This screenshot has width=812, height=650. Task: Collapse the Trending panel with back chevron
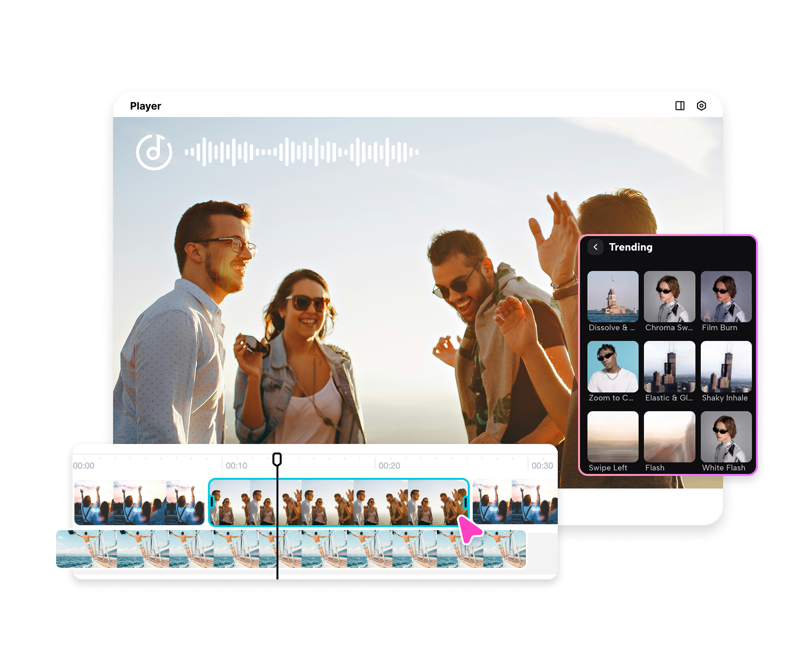pyautogui.click(x=595, y=247)
